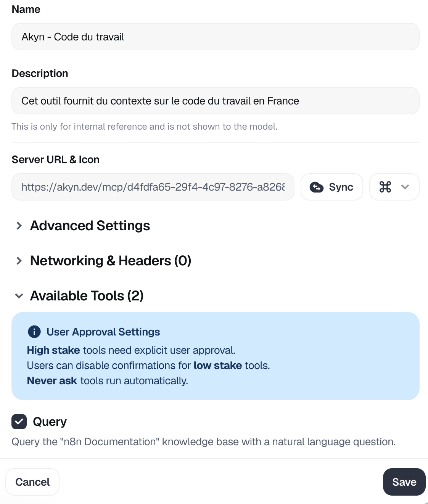Image resolution: width=428 pixels, height=504 pixels.
Task: Edit the Name field containing Akyn - Code du travail
Action: point(215,37)
